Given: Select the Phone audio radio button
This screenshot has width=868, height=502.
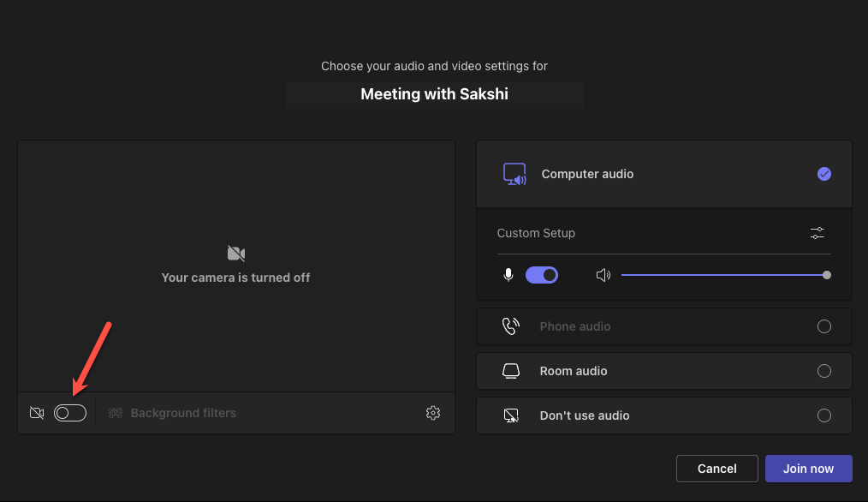Looking at the screenshot, I should pos(823,326).
